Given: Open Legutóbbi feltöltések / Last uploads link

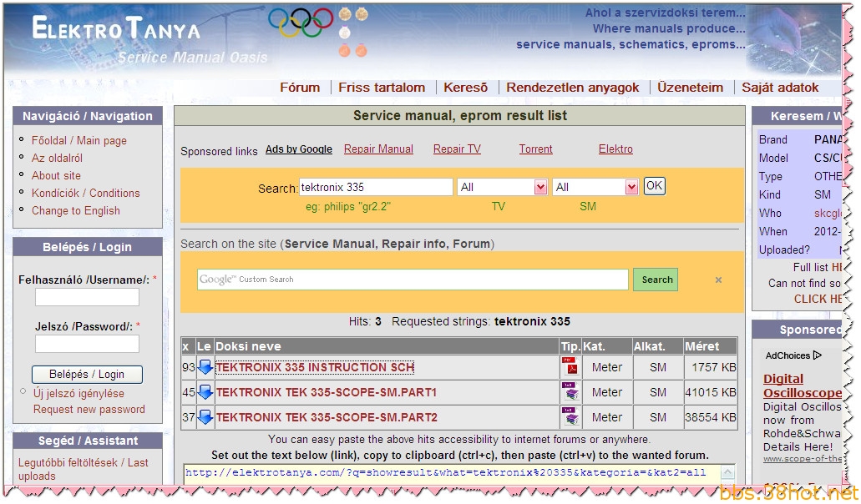Looking at the screenshot, I should point(83,470).
